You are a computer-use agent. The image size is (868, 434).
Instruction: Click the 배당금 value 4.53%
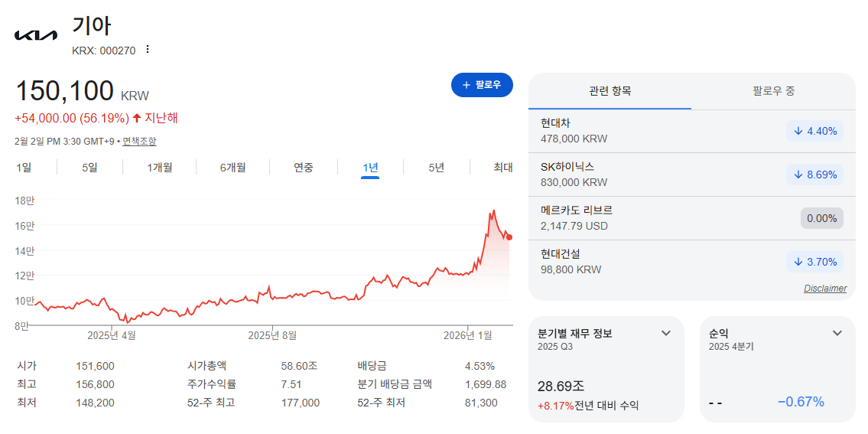(x=480, y=366)
